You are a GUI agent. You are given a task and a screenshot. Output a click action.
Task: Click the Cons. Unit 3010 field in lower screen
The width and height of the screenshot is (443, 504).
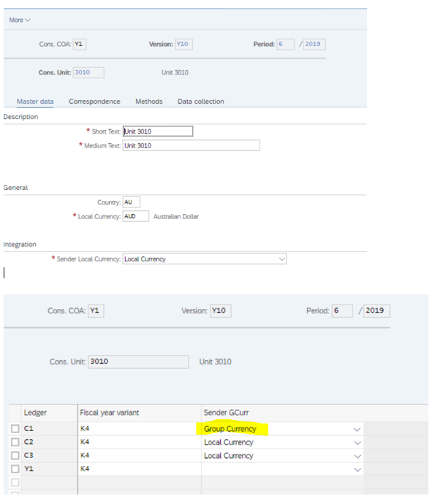tap(138, 362)
